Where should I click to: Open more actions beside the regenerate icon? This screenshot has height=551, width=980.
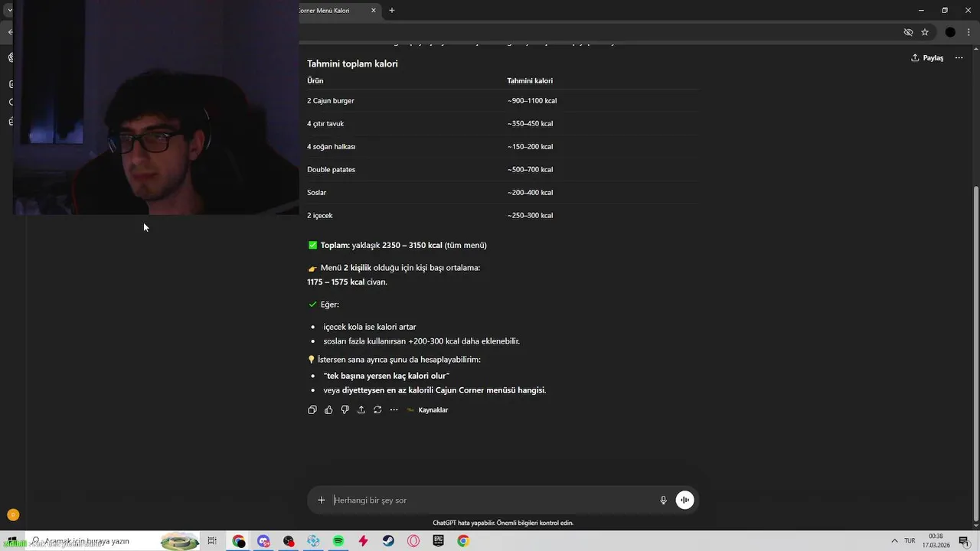[394, 410]
